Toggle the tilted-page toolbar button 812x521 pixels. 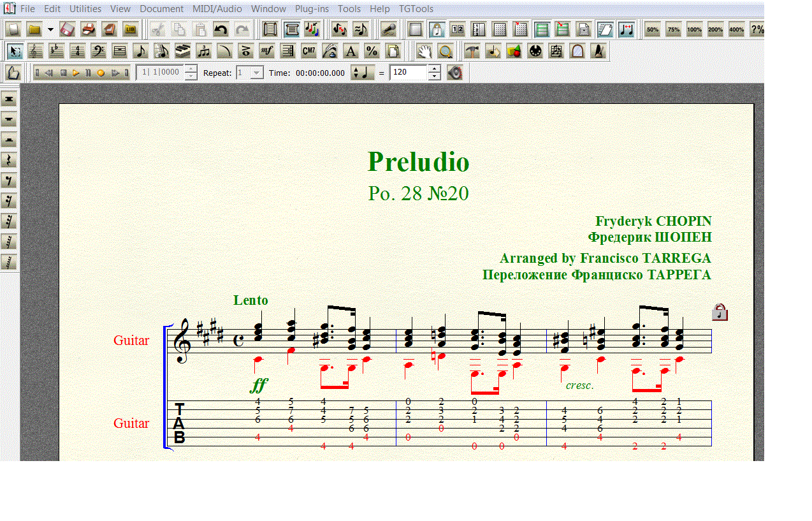point(605,29)
